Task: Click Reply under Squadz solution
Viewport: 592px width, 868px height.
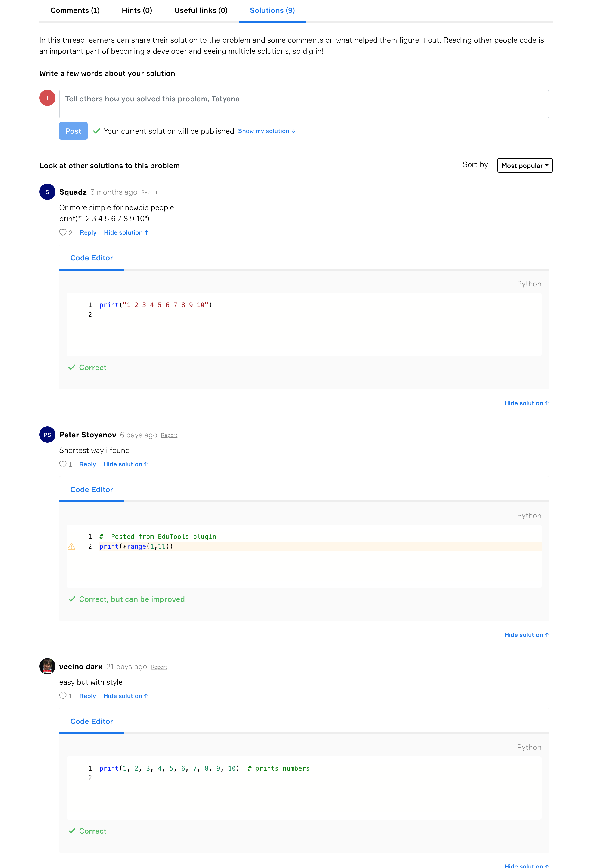Action: tap(88, 232)
